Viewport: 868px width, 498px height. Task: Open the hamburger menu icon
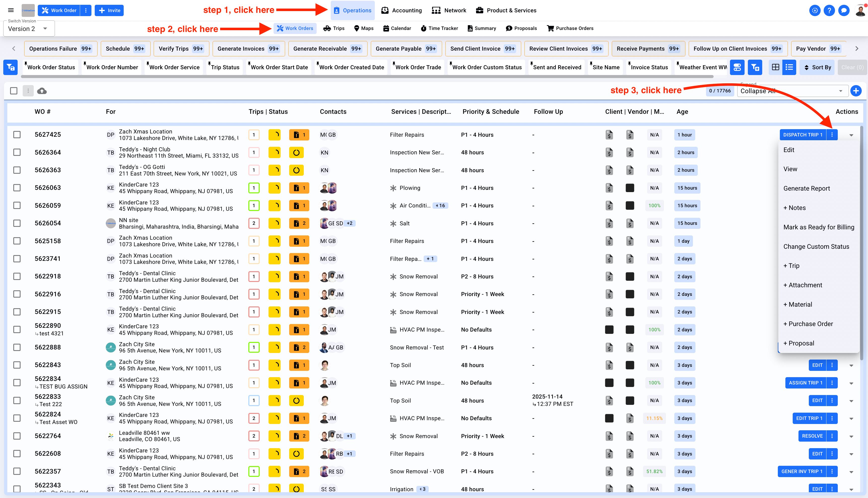tap(11, 10)
